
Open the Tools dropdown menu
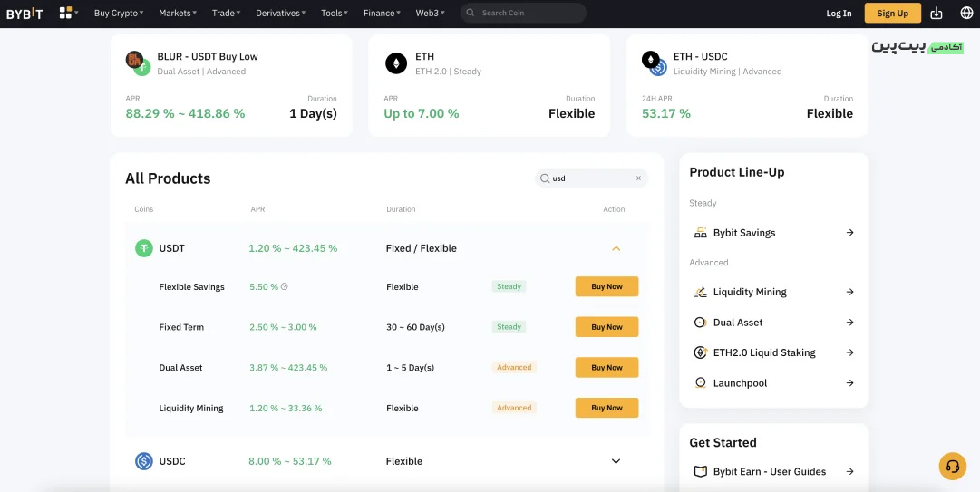click(x=335, y=13)
